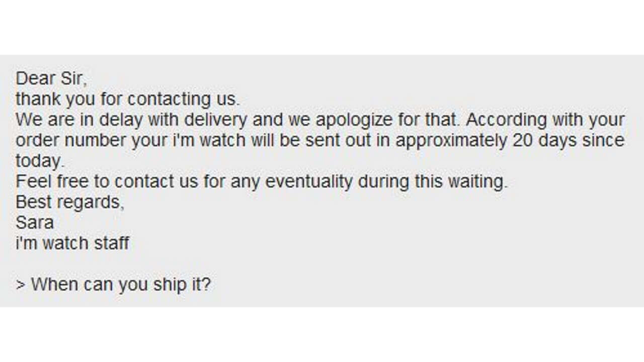This screenshot has height=362, width=644.
Task: Click the word "eventuality"
Action: (309, 182)
